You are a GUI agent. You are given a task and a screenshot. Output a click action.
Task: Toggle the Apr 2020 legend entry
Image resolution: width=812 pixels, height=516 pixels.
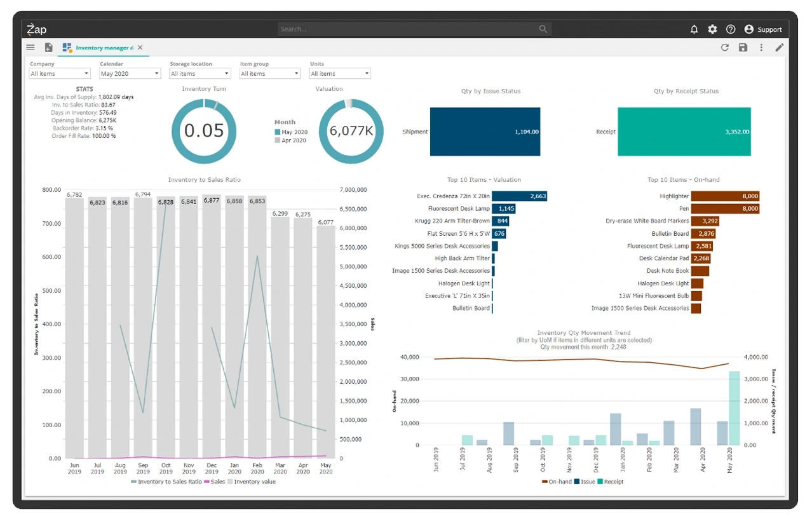coord(291,140)
